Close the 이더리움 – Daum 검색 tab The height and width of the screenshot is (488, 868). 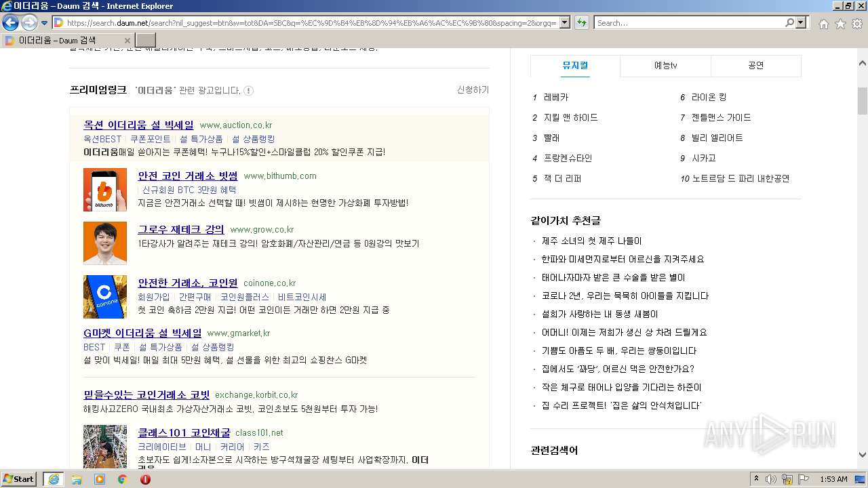(127, 41)
